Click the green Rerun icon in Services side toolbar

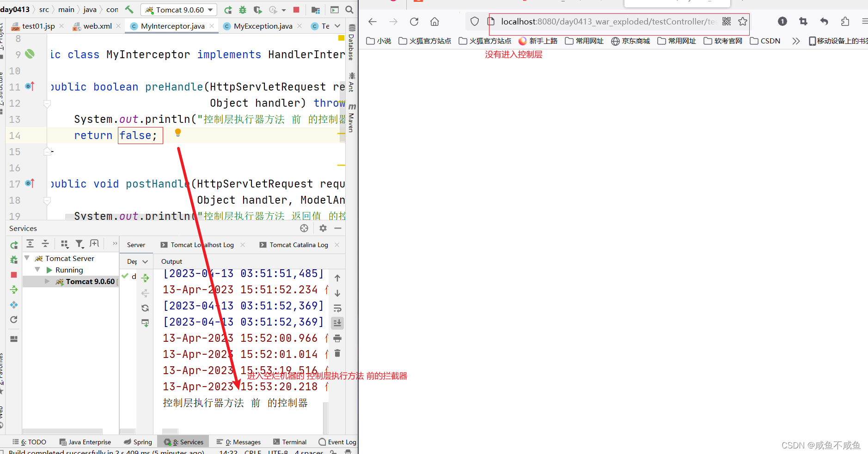click(x=14, y=245)
